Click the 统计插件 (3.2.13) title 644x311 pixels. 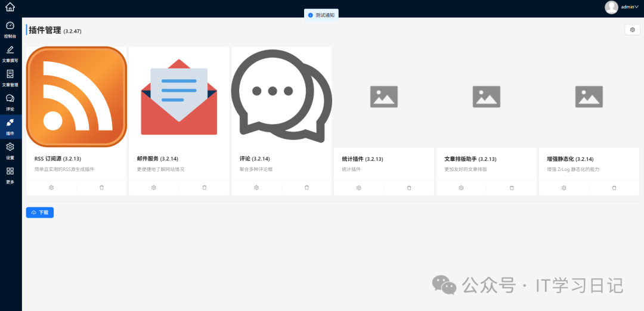[x=363, y=159]
